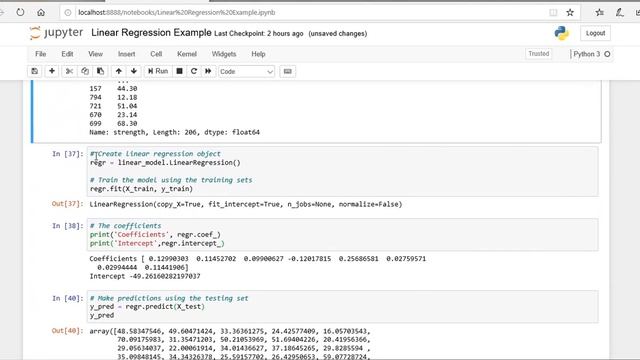Click the 'y_pred = regr.predict(X_test)' line
Image resolution: width=640 pixels, height=360 pixels.
click(x=147, y=307)
